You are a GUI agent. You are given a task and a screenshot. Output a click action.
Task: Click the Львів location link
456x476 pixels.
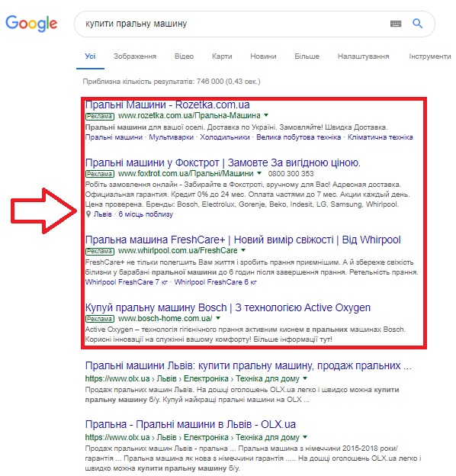point(102,214)
